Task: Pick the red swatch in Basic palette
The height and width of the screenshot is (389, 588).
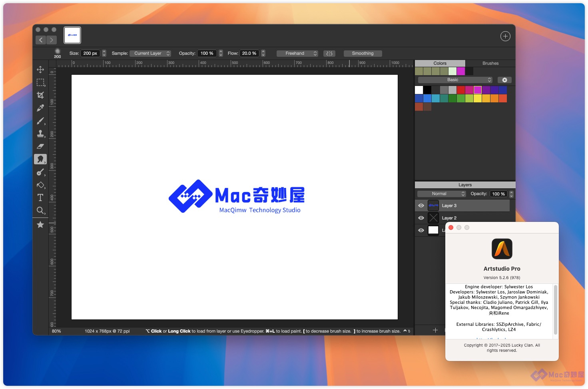Action: 461,90
